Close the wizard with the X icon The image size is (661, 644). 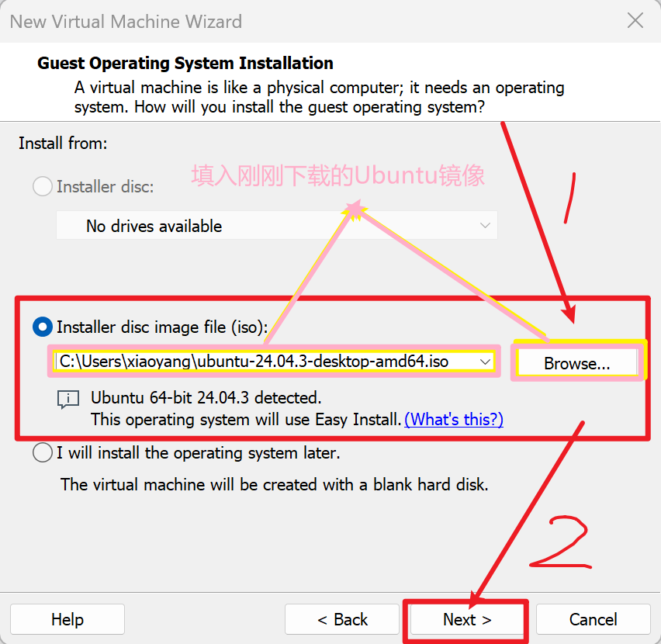tap(635, 20)
